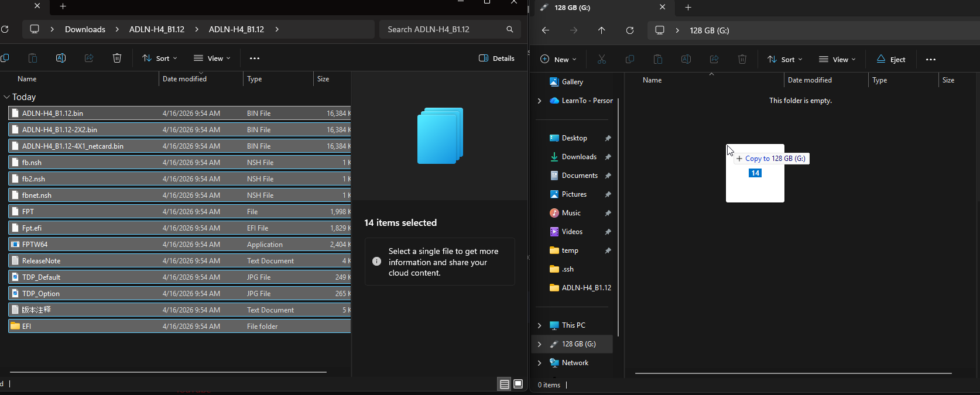Click the Up arrow navigation button
980x395 pixels.
click(x=601, y=30)
